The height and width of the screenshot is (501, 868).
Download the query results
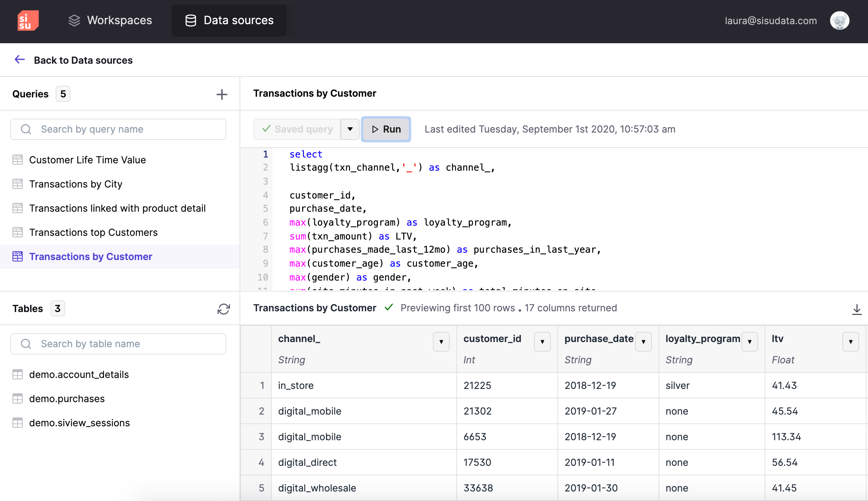click(x=856, y=309)
